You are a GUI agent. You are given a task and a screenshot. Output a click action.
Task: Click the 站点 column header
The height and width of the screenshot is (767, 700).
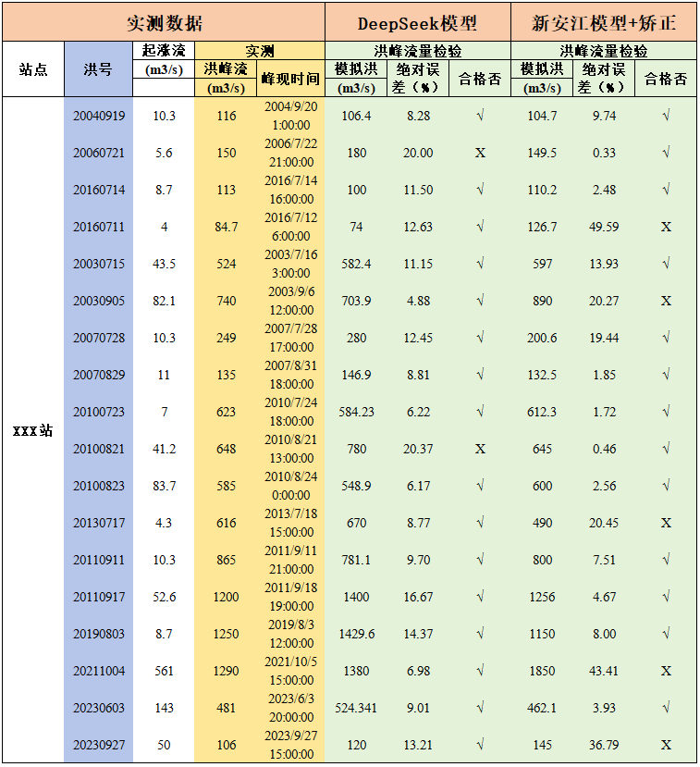[x=33, y=69]
